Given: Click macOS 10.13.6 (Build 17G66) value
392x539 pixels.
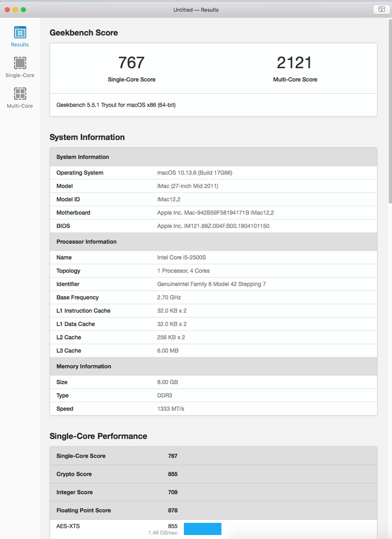Looking at the screenshot, I should (x=195, y=173).
